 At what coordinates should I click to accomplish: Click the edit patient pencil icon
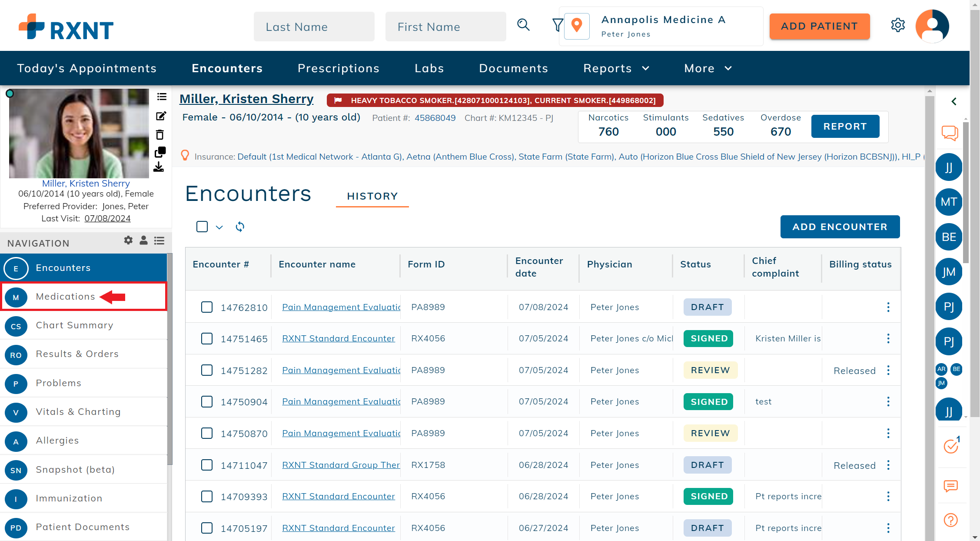tap(161, 116)
